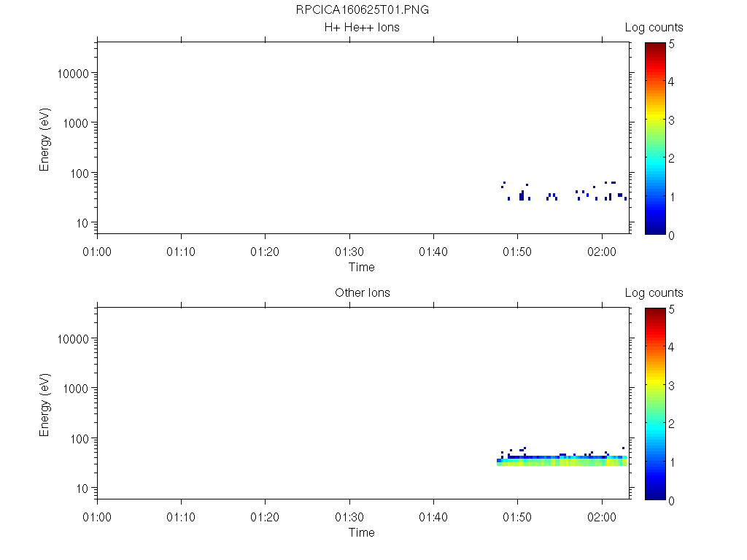
Task: Click the 1000 energy tick on Other Ions plot
Action: coord(76,389)
